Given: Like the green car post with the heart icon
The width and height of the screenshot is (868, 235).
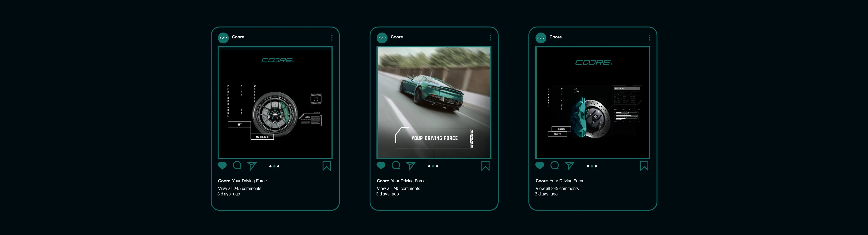Looking at the screenshot, I should click(x=381, y=166).
